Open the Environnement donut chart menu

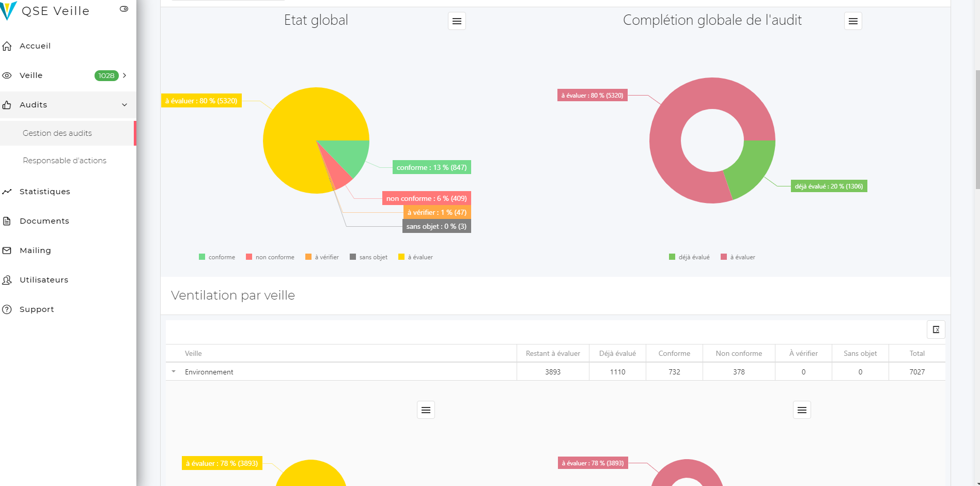click(x=802, y=410)
